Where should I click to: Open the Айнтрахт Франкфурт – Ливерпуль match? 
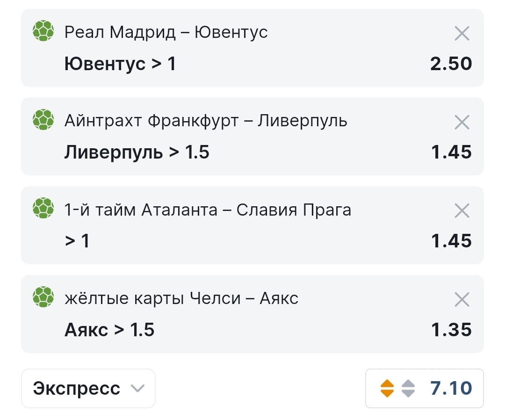coord(206,121)
